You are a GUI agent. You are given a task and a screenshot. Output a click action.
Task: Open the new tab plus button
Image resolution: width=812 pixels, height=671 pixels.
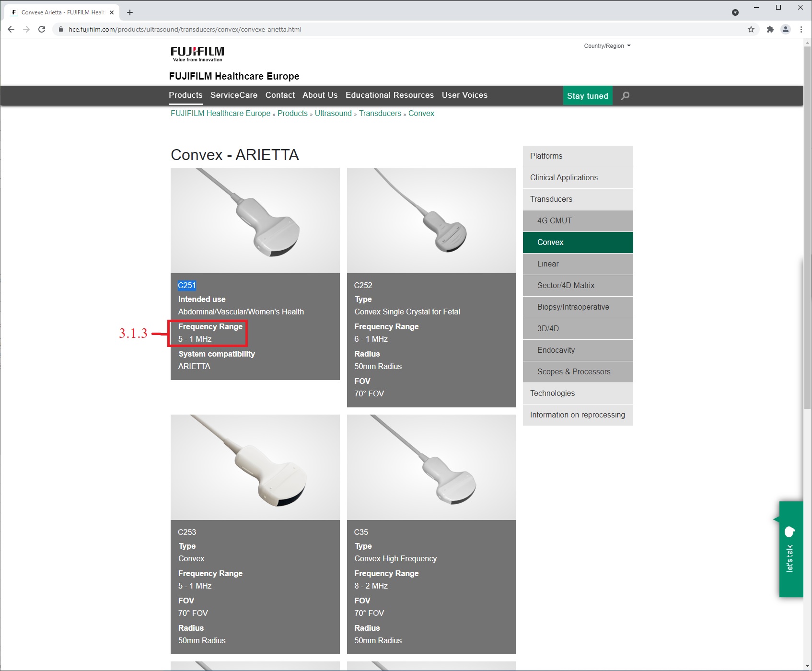pyautogui.click(x=130, y=12)
